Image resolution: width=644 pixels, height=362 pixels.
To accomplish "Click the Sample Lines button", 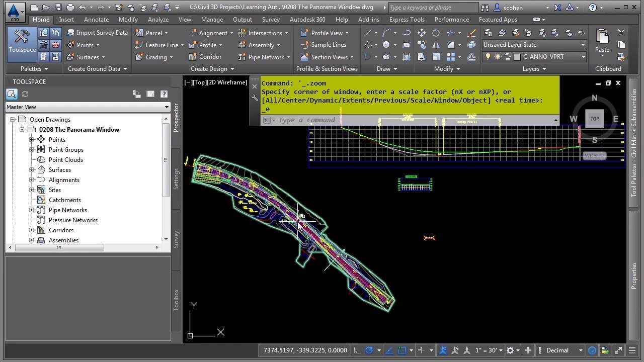I will 324,45.
